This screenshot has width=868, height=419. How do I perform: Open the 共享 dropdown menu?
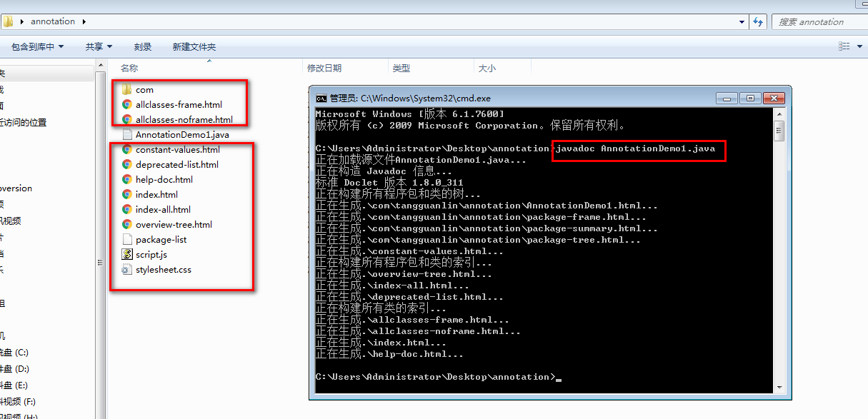99,46
